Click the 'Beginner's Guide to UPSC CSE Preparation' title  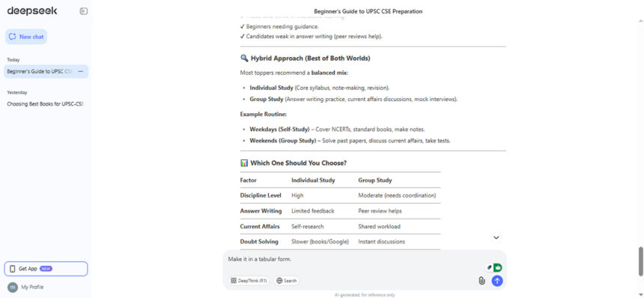coord(368,11)
